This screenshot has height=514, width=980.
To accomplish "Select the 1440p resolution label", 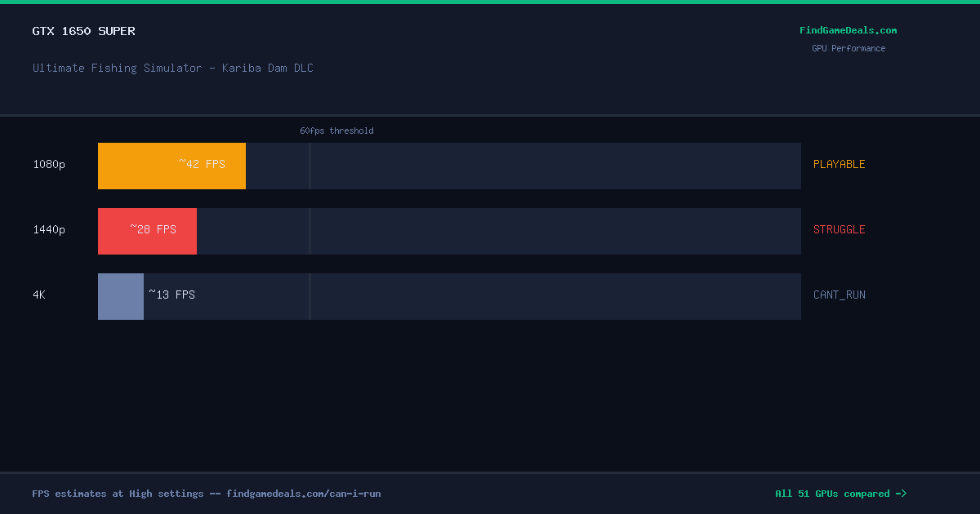I will pos(49,229).
